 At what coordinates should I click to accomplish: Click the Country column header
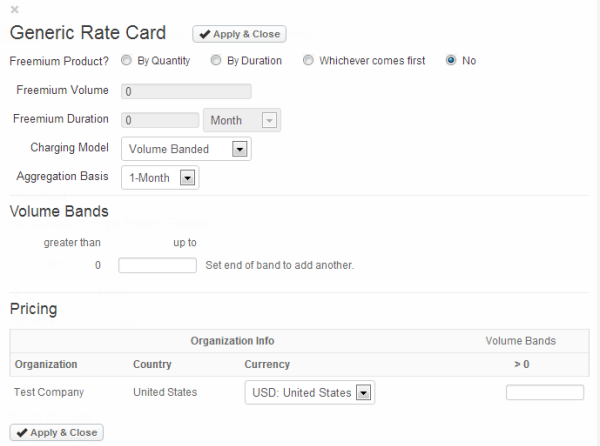point(152,365)
